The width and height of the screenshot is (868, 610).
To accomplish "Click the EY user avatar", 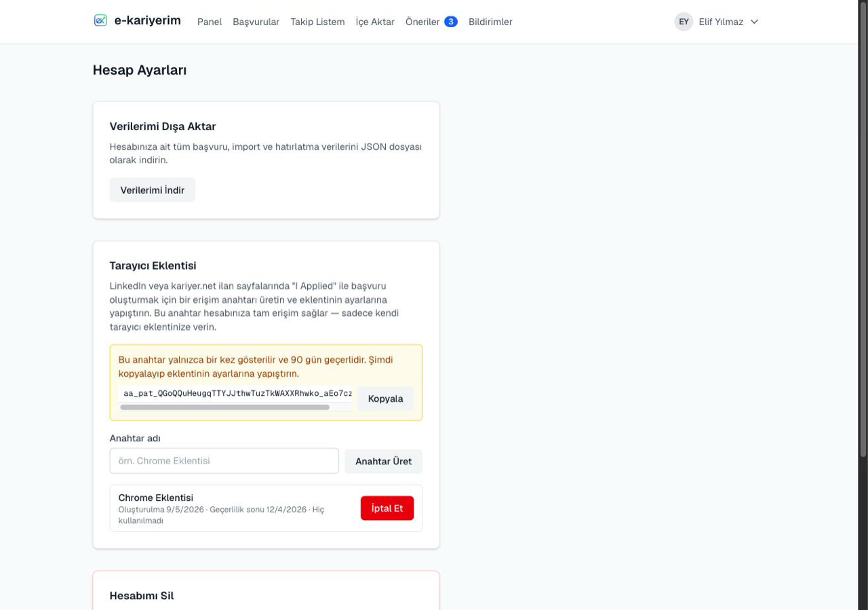I will [x=684, y=22].
